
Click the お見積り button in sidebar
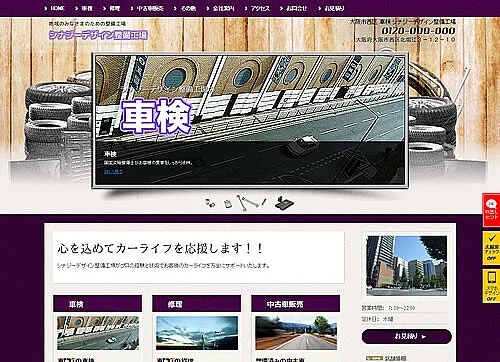pyautogui.click(x=407, y=336)
